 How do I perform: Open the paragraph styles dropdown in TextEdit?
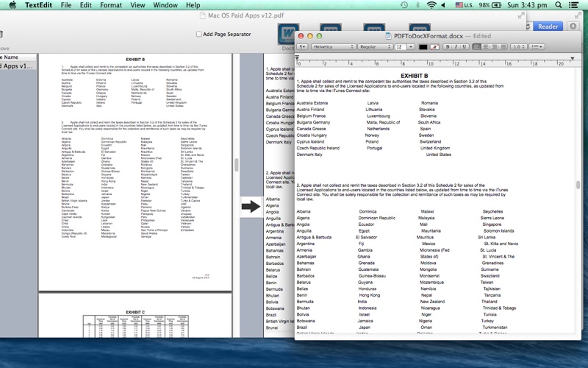[x=302, y=47]
